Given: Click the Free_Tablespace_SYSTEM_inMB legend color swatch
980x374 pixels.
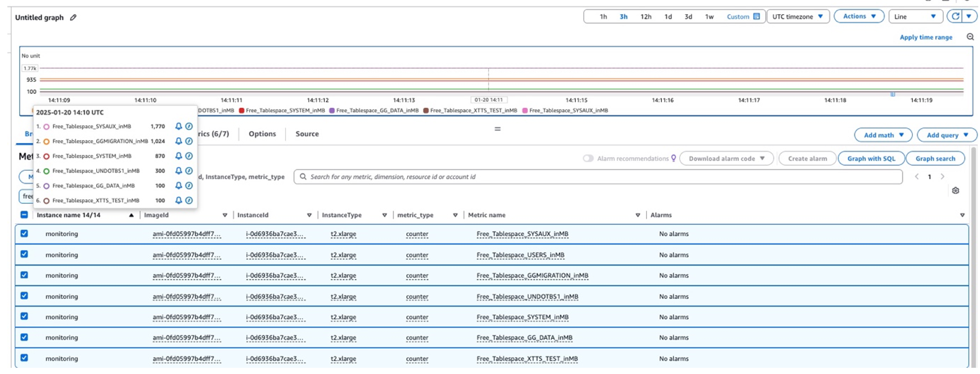Looking at the screenshot, I should 241,111.
